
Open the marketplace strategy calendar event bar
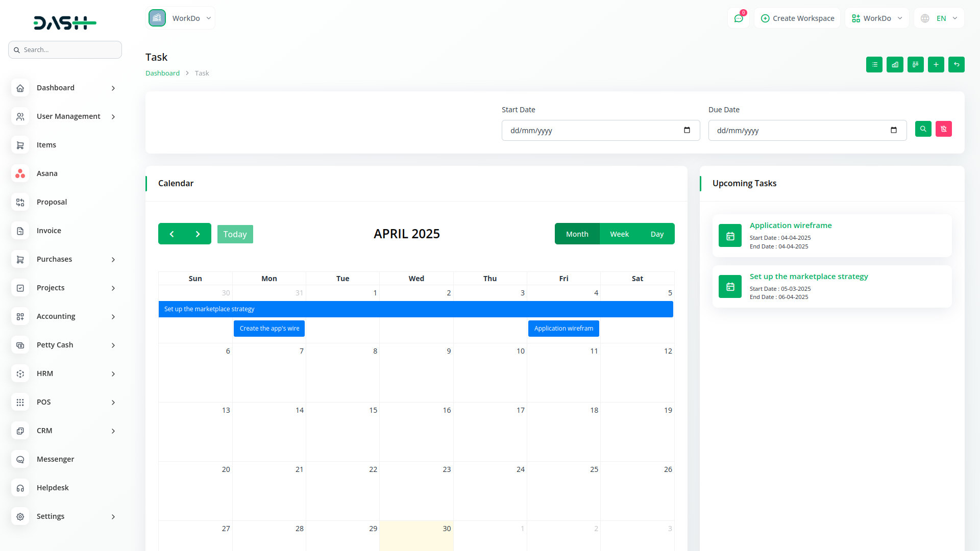[x=415, y=309]
